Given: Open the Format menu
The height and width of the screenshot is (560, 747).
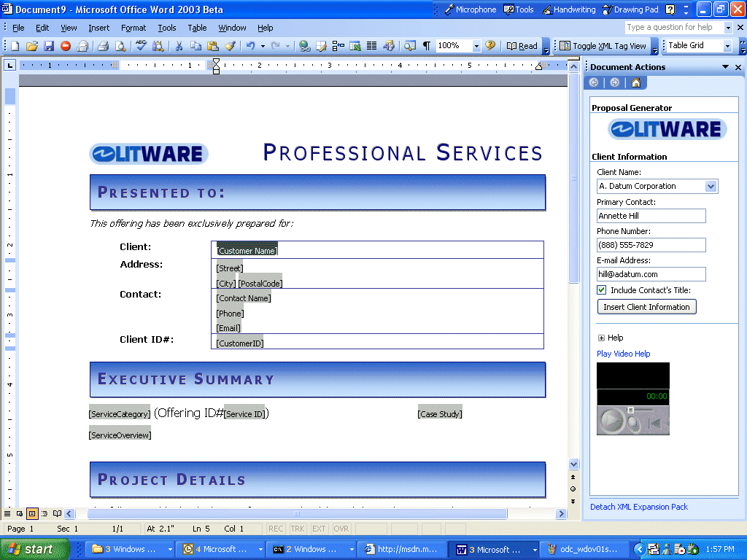Looking at the screenshot, I should click(x=133, y=28).
